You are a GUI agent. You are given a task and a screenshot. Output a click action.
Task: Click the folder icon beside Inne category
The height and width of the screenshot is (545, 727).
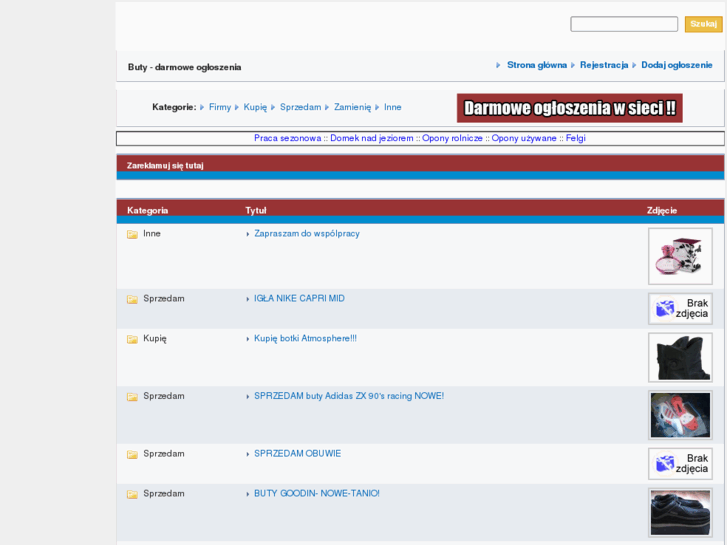tap(132, 234)
